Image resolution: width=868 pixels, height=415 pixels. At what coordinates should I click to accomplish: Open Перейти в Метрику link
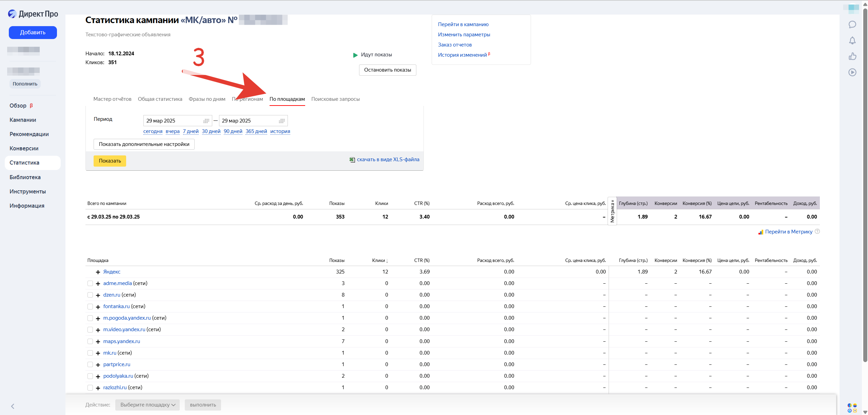pyautogui.click(x=789, y=232)
